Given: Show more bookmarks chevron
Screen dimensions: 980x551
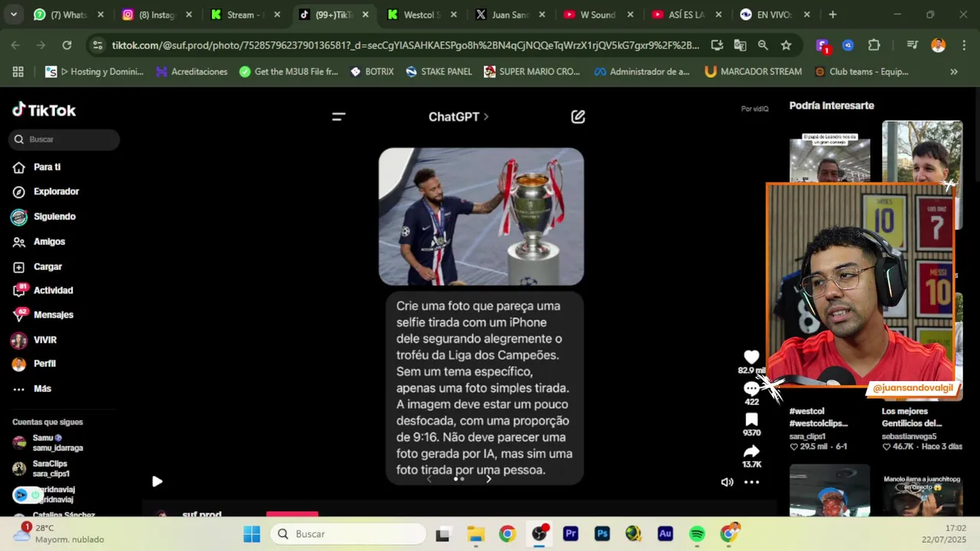Looking at the screenshot, I should 954,72.
